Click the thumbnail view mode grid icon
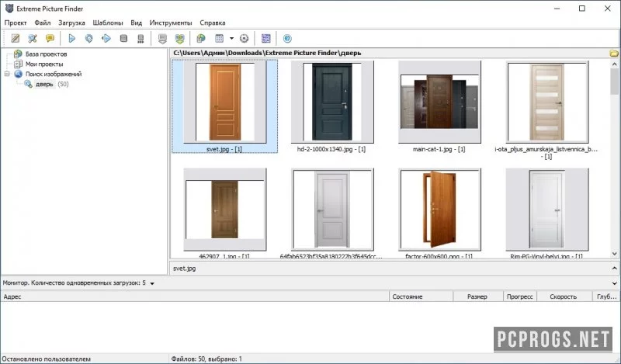 pyautogui.click(x=219, y=39)
